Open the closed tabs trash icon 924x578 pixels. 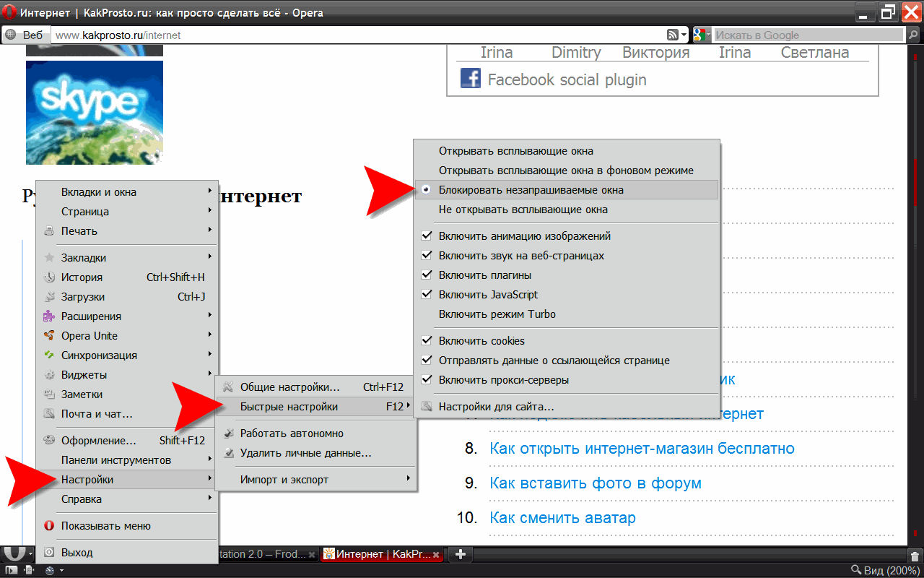click(x=914, y=556)
